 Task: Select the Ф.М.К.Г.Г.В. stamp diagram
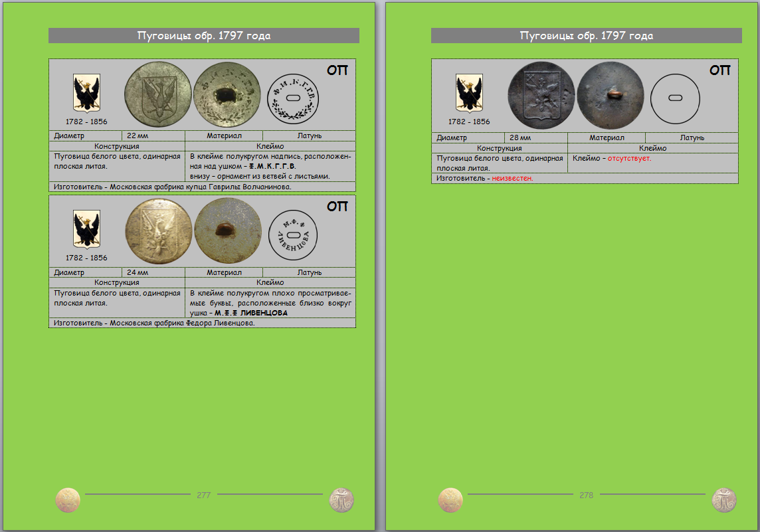coord(293,98)
